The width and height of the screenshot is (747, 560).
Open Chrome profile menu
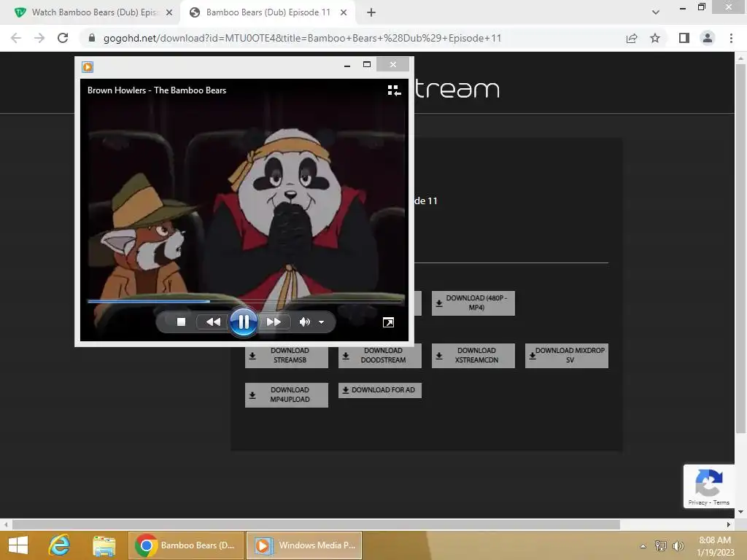tap(708, 38)
